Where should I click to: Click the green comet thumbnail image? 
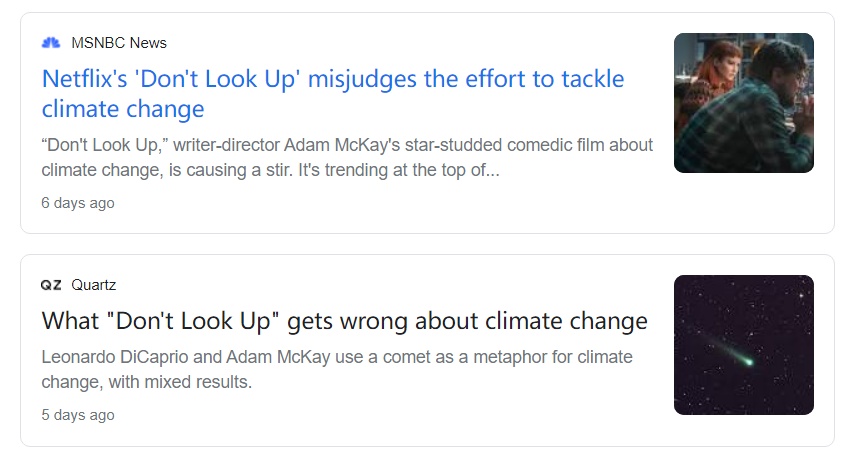744,345
